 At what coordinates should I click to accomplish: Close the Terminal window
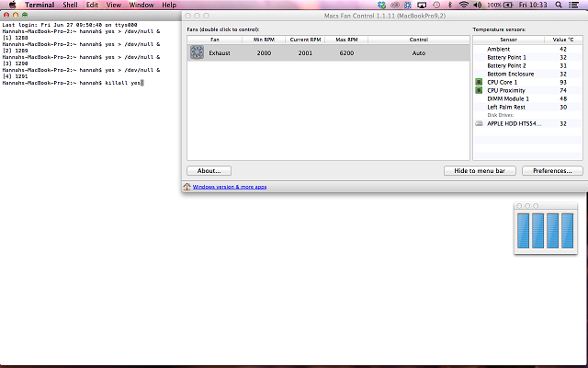(x=6, y=15)
